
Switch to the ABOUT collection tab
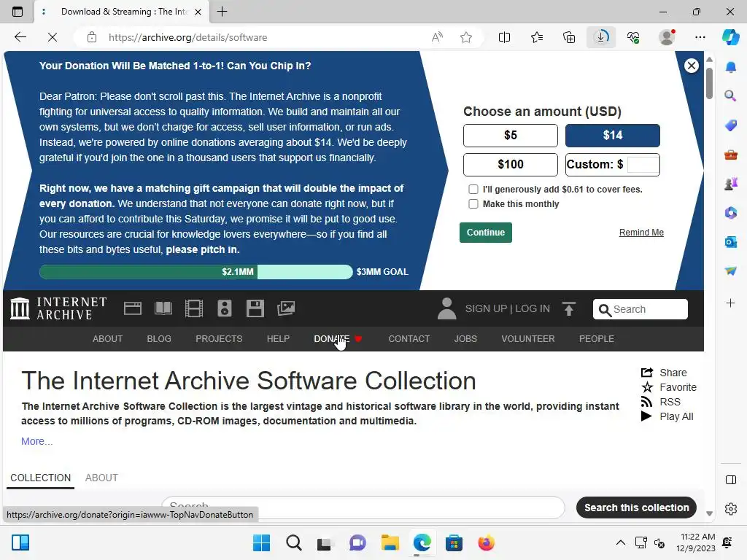click(101, 478)
